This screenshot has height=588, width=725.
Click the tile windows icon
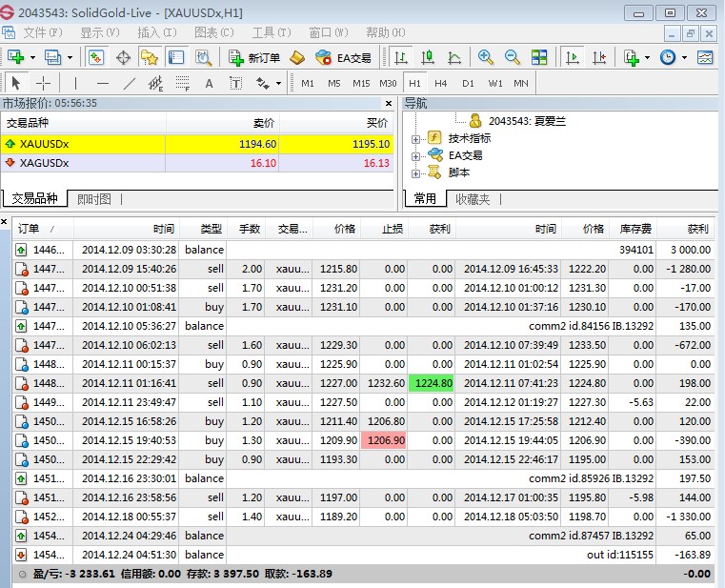(x=539, y=57)
